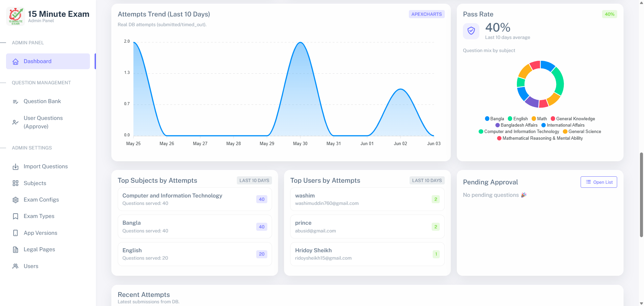Click the page vertical scrollbar thumb
This screenshot has height=306, width=644.
pos(641,195)
